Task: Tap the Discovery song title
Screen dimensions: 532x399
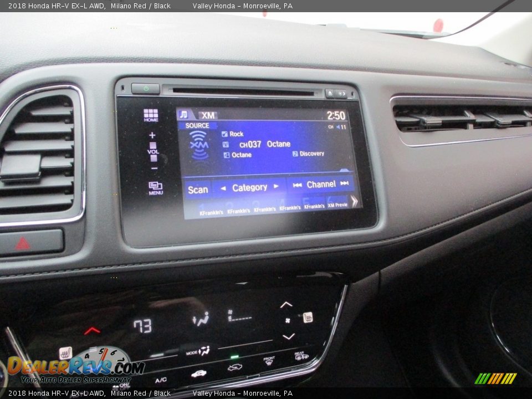Action: pyautogui.click(x=309, y=154)
